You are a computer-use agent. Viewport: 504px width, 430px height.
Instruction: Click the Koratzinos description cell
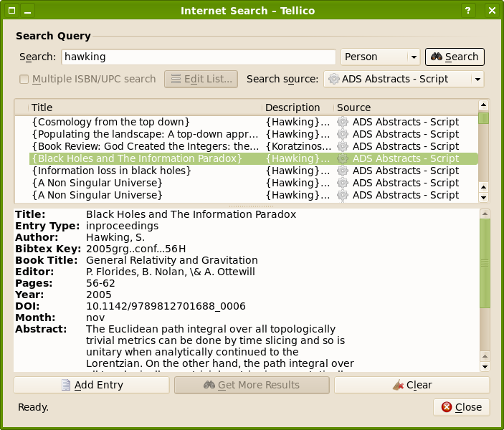point(298,146)
